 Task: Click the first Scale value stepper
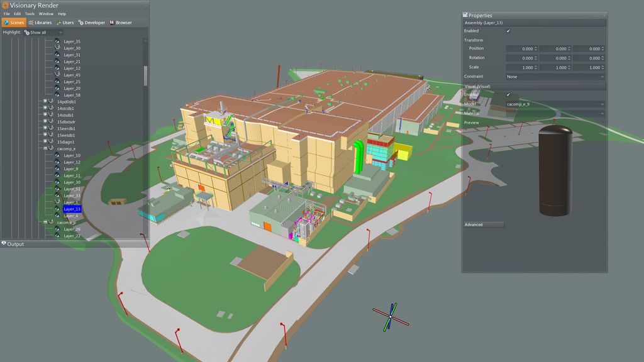pyautogui.click(x=536, y=67)
